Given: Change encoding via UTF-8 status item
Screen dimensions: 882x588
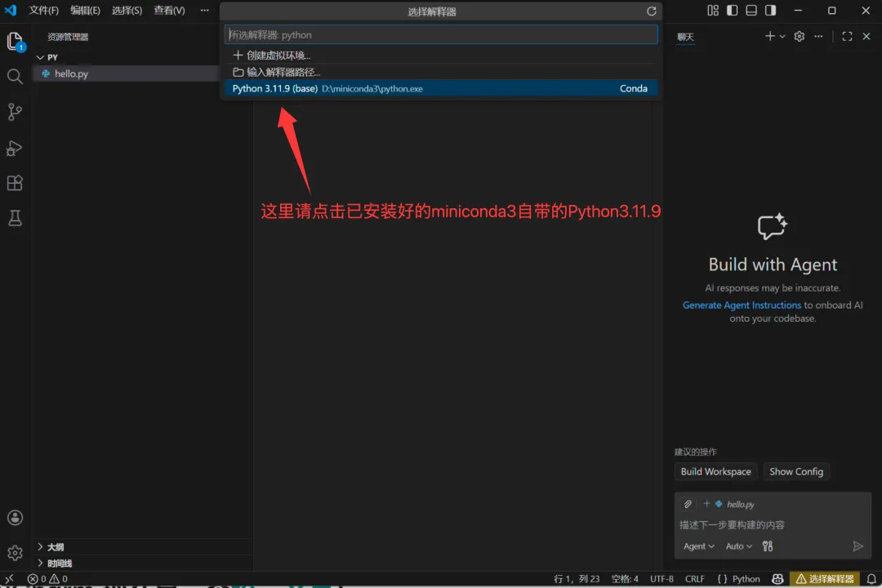Looking at the screenshot, I should [661, 578].
